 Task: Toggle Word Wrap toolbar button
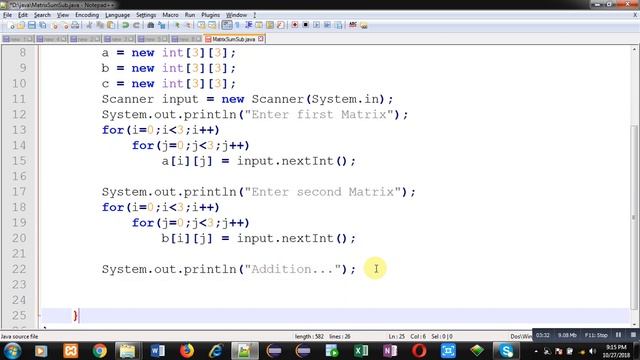227,25
